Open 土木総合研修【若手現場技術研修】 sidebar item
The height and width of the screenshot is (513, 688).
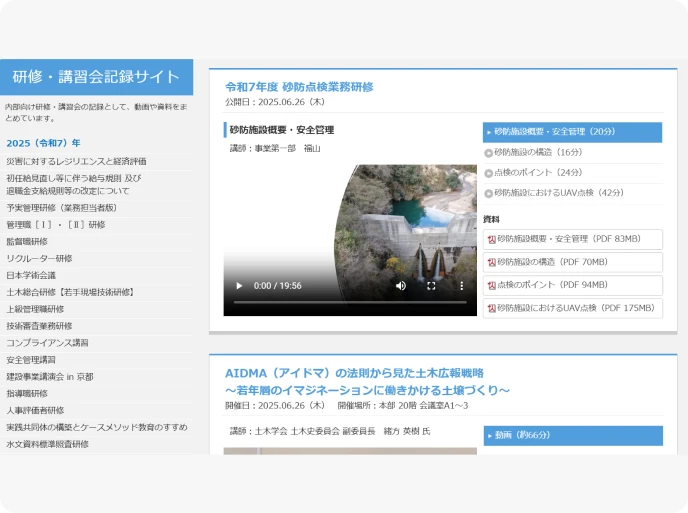pyautogui.click(x=70, y=292)
